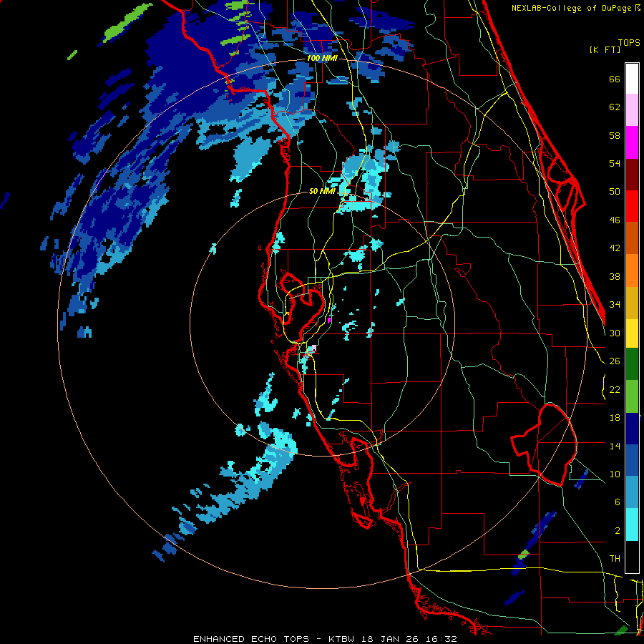Click the '42' legend value
Screen dimensions: 644x644
pos(615,248)
